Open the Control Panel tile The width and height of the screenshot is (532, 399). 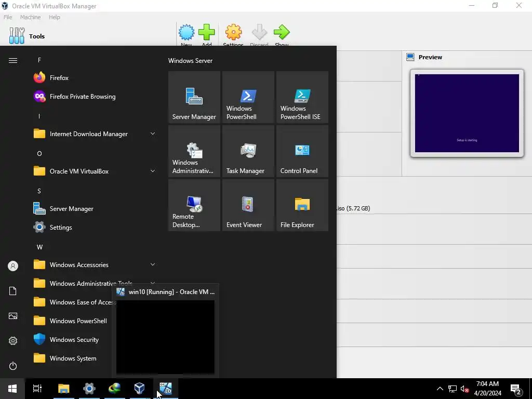click(x=302, y=151)
